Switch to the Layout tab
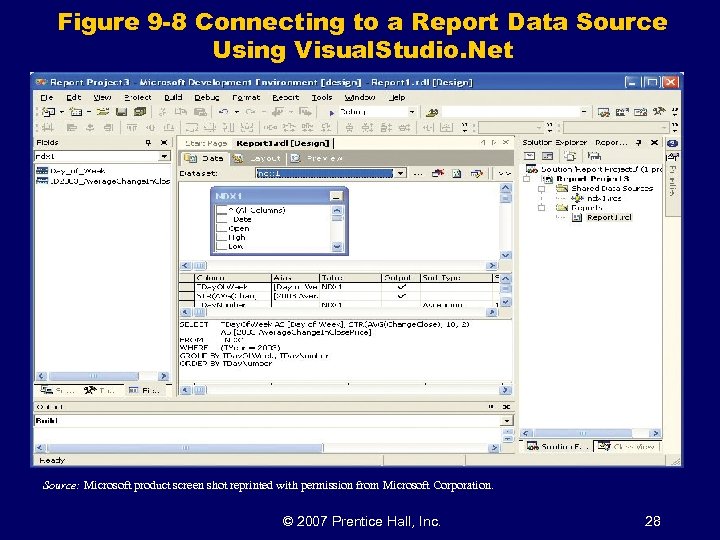Viewport: 720px width, 540px height. (258, 158)
